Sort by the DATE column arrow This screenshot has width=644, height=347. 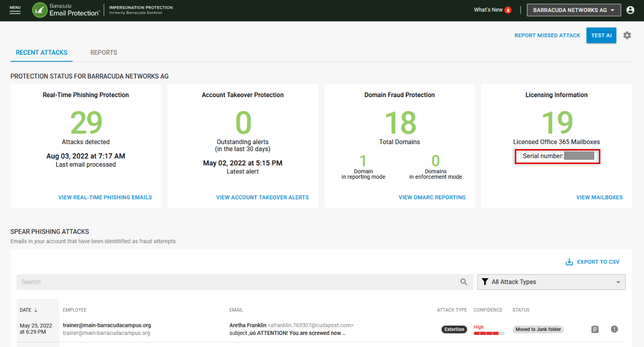point(36,310)
